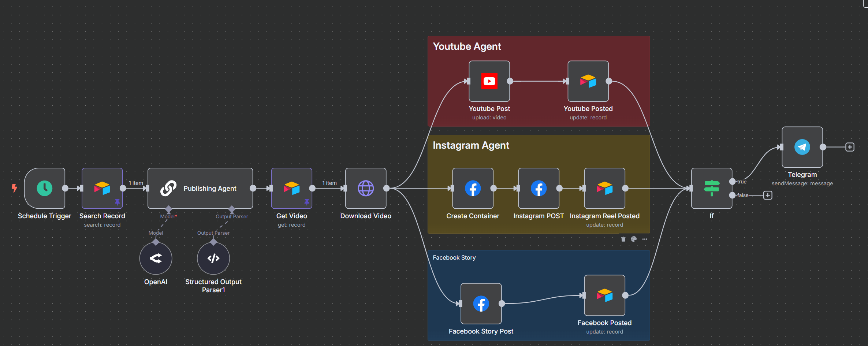Image resolution: width=868 pixels, height=346 pixels.
Task: Delete the Instagram Agent sticky note
Action: pos(623,239)
